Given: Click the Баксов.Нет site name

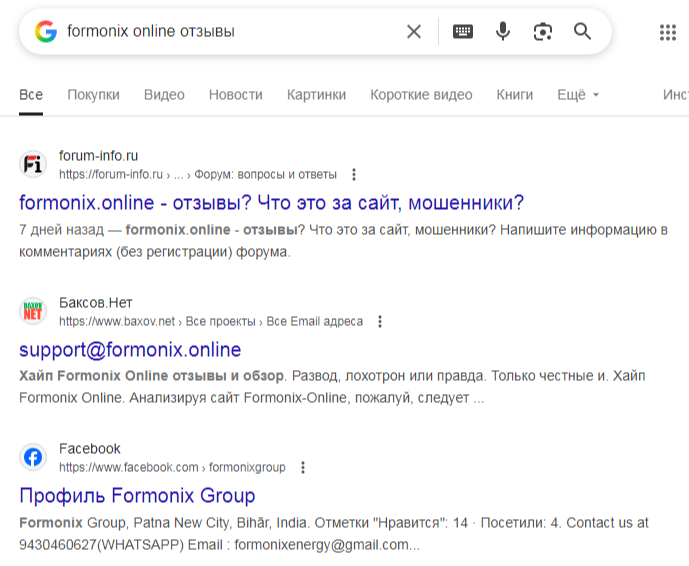Looking at the screenshot, I should coord(95,303).
